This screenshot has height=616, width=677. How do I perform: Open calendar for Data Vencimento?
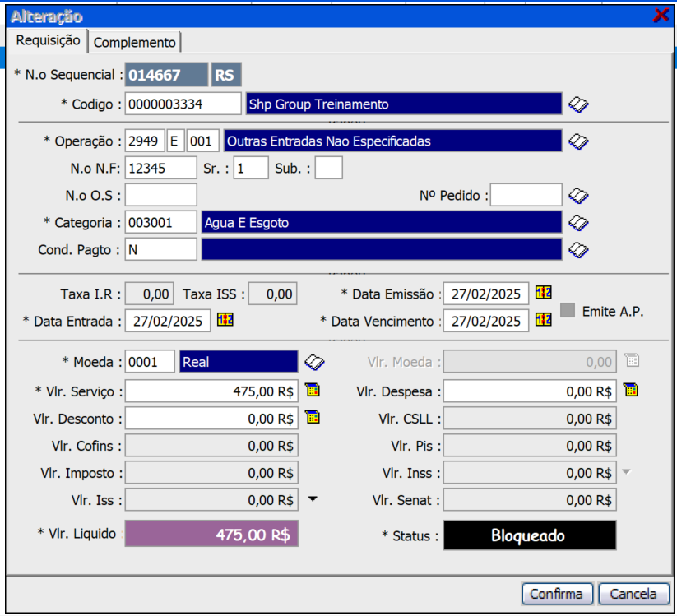click(543, 320)
